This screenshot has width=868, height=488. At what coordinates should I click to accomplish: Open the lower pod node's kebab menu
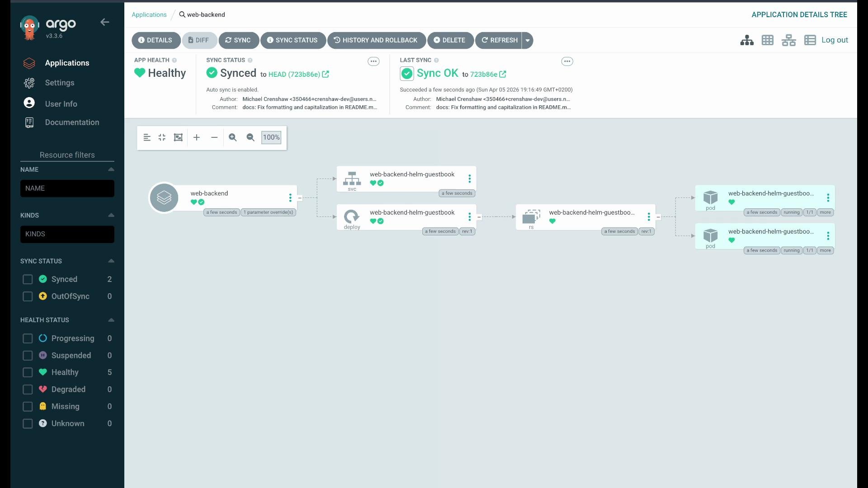click(x=828, y=236)
